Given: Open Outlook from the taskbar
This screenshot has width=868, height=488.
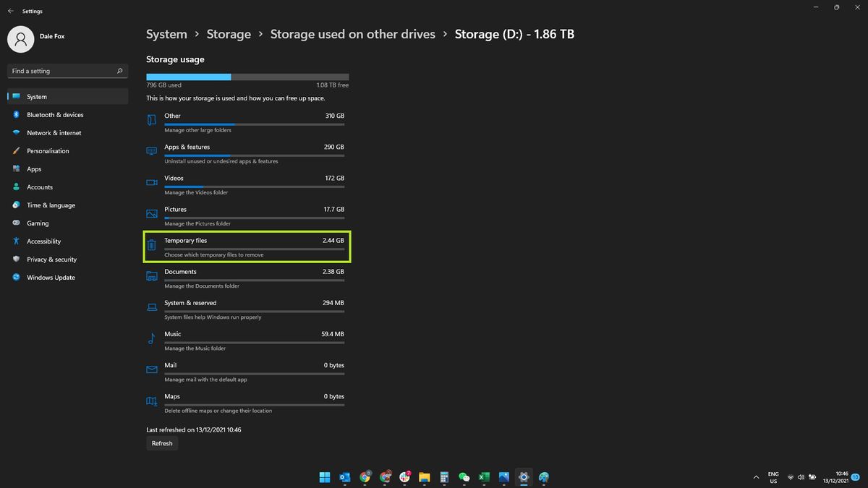Looking at the screenshot, I should [345, 477].
